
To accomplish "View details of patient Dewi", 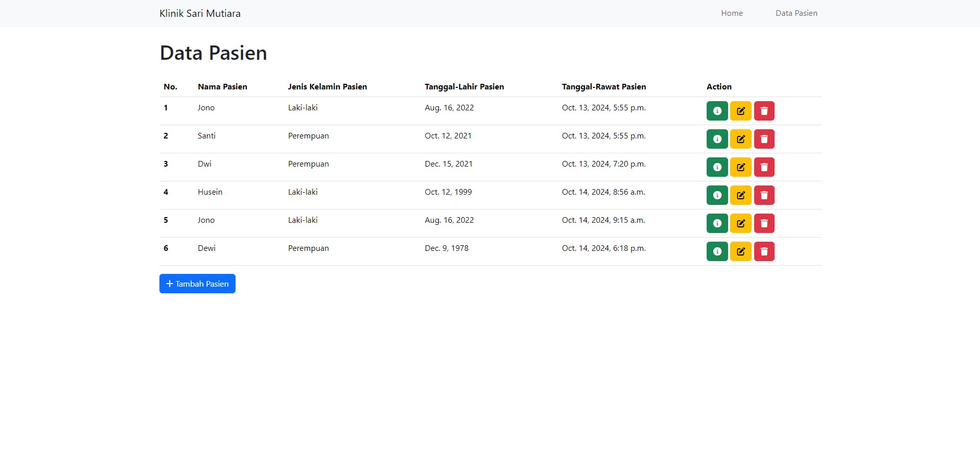I will pos(717,251).
